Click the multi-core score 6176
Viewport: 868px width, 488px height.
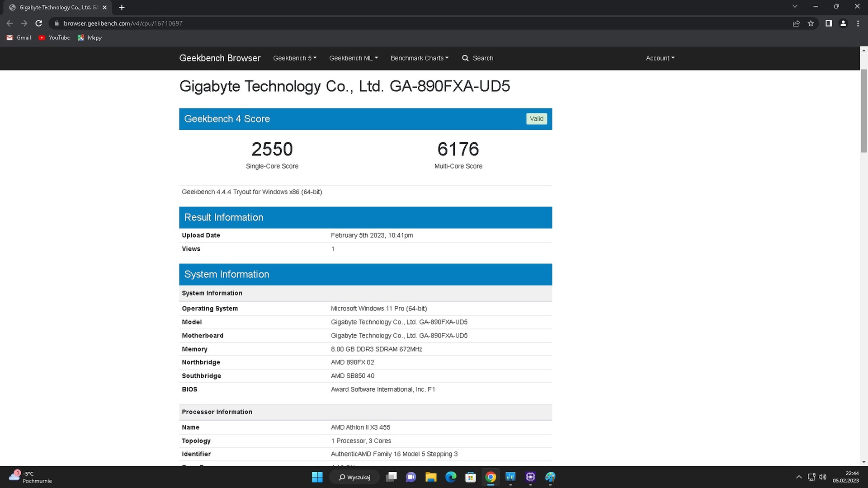[458, 149]
